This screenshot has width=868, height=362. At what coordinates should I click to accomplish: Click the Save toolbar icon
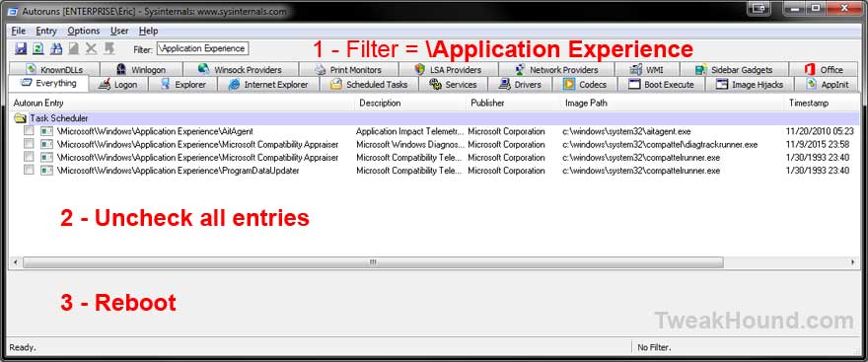(x=21, y=48)
